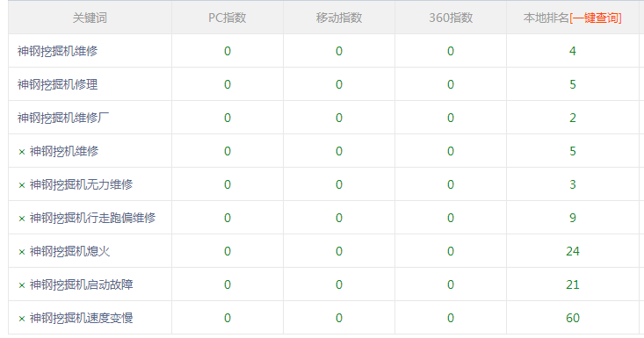Delete 神钢挖掘机速度变慢 with the × icon

[22, 319]
